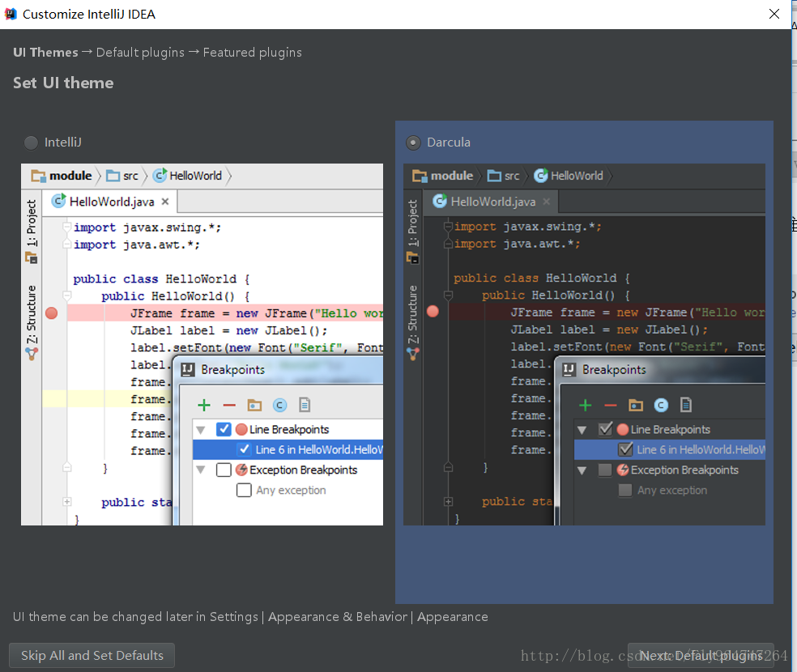Click module breadcrumb in Darcula preview
Viewport: 797px width, 672px height.
(x=443, y=176)
